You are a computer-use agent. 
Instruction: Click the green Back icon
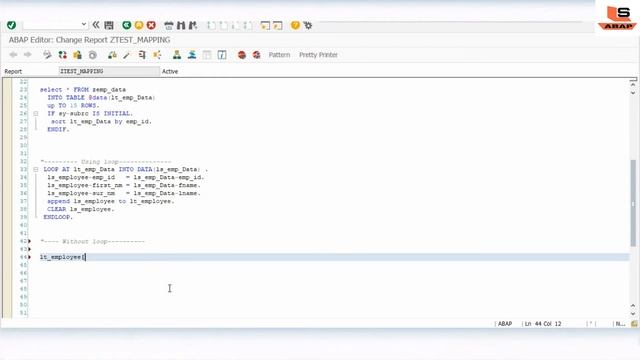point(127,25)
